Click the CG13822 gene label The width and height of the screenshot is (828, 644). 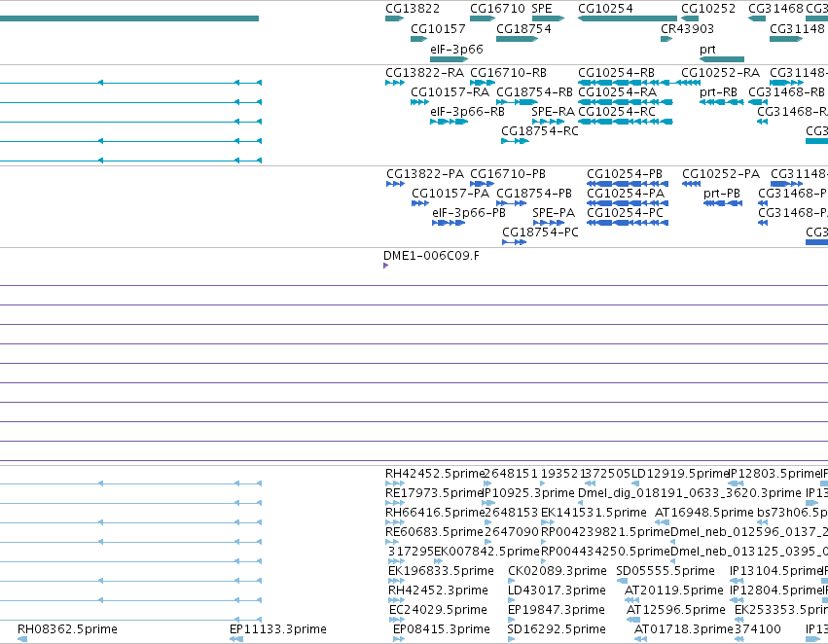pyautogui.click(x=413, y=9)
